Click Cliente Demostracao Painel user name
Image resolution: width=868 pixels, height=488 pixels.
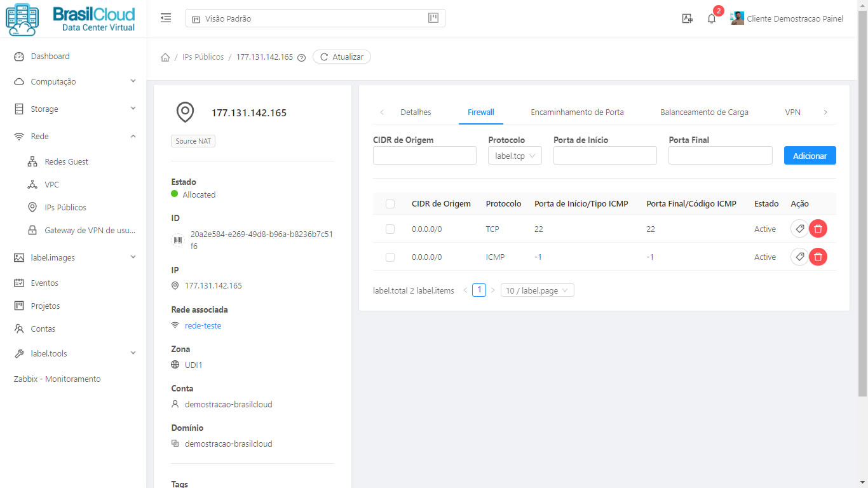tap(795, 18)
